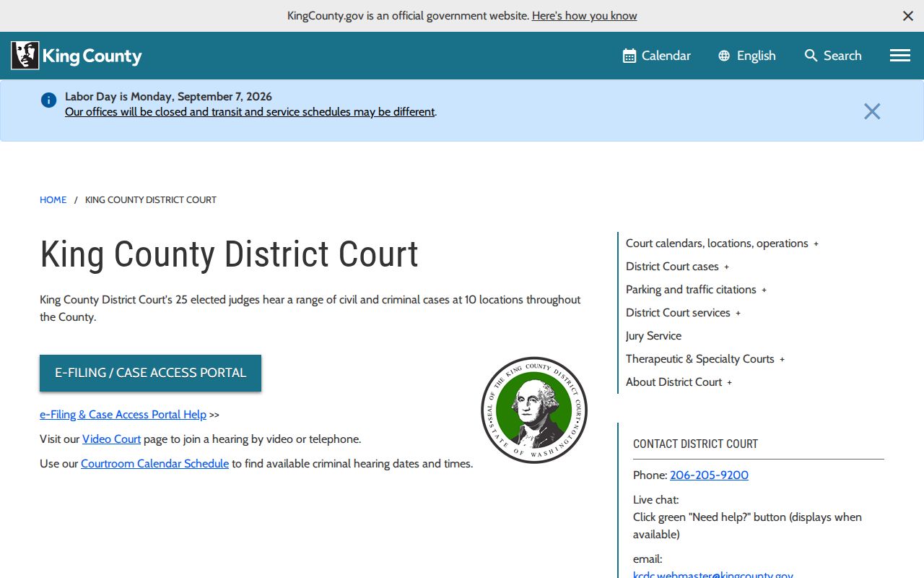The height and width of the screenshot is (578, 924).
Task: Click 'KING COUNTY DISTRICT COURT' breadcrumb text
Action: pyautogui.click(x=151, y=200)
